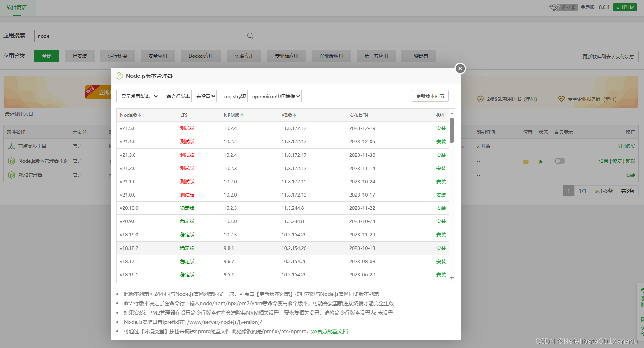The width and height of the screenshot is (644, 348).
Task: Click the Node.js logo in dialog title
Action: click(119, 76)
